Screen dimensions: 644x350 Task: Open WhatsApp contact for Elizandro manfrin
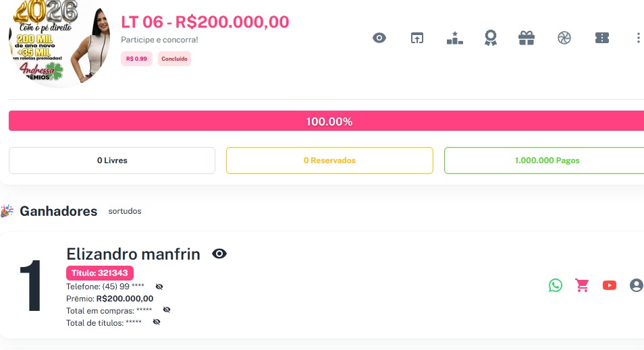click(x=556, y=285)
